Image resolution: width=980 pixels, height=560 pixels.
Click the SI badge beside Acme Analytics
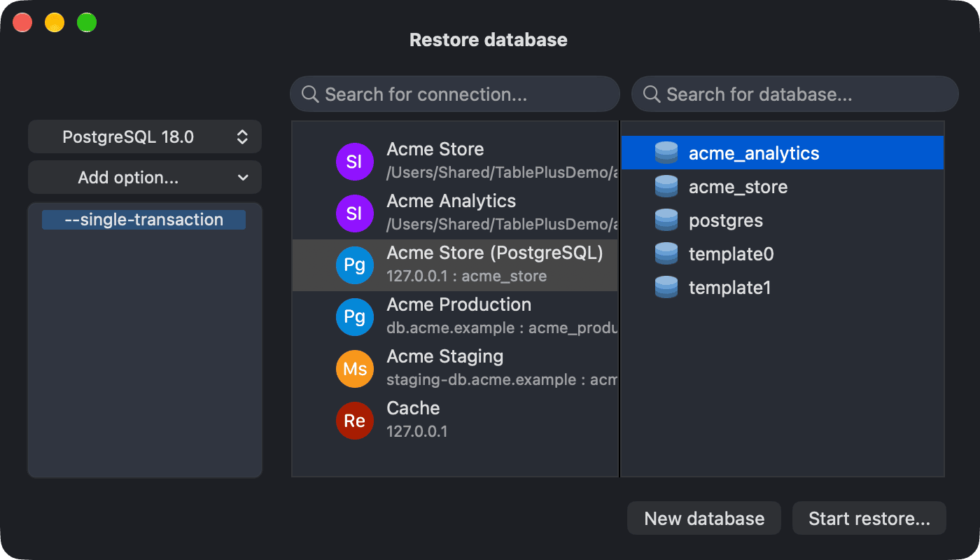coord(354,213)
